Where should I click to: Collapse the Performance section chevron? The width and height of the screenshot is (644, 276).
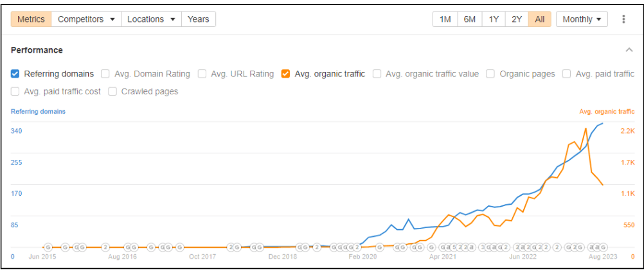coord(629,50)
